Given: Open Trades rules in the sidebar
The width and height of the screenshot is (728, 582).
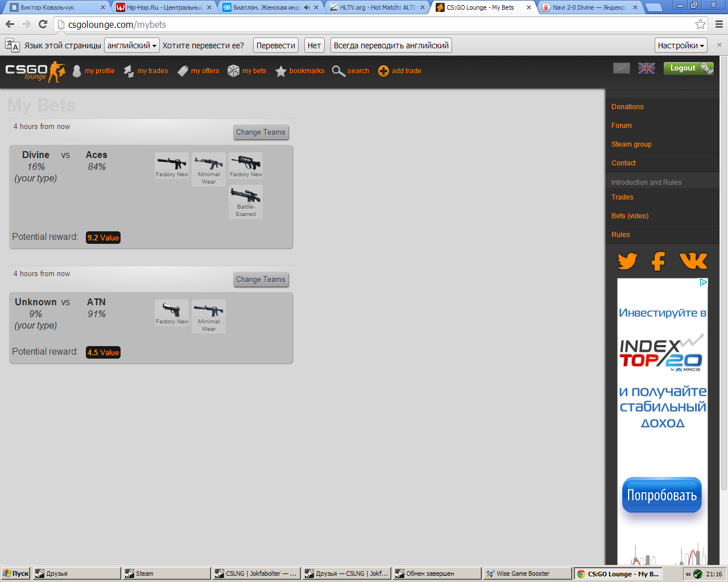Looking at the screenshot, I should [x=622, y=197].
